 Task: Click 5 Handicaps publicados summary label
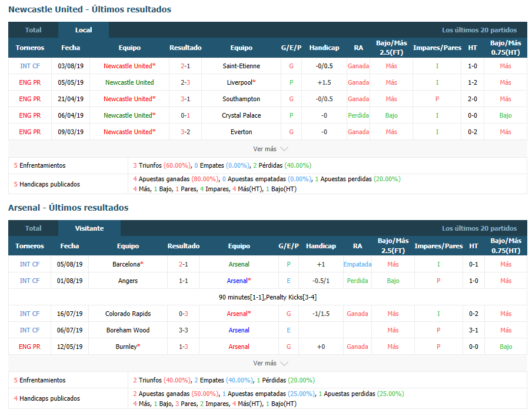pyautogui.click(x=47, y=184)
